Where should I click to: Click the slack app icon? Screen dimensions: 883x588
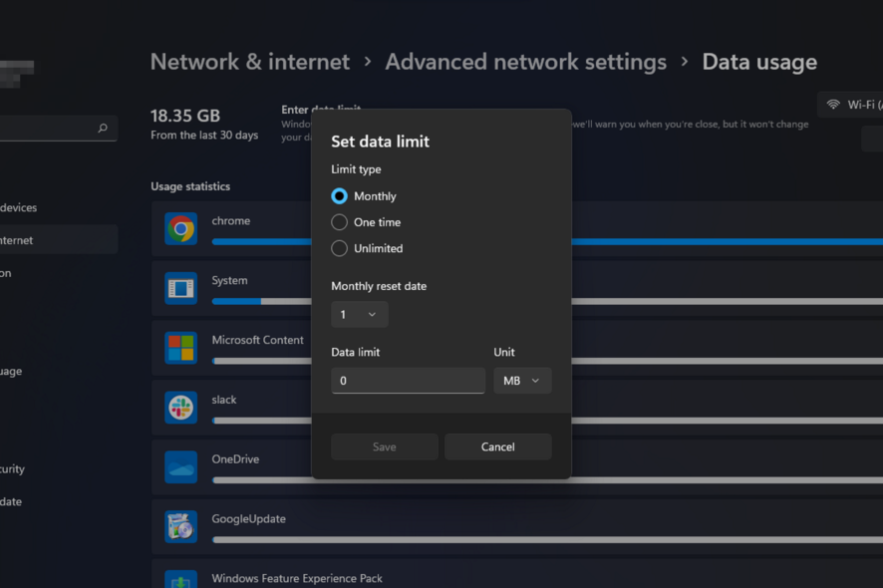180,408
